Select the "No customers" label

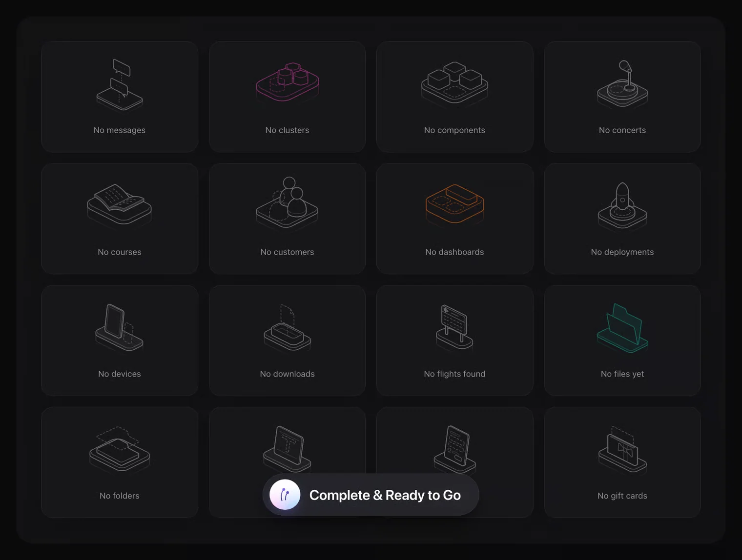coord(288,252)
